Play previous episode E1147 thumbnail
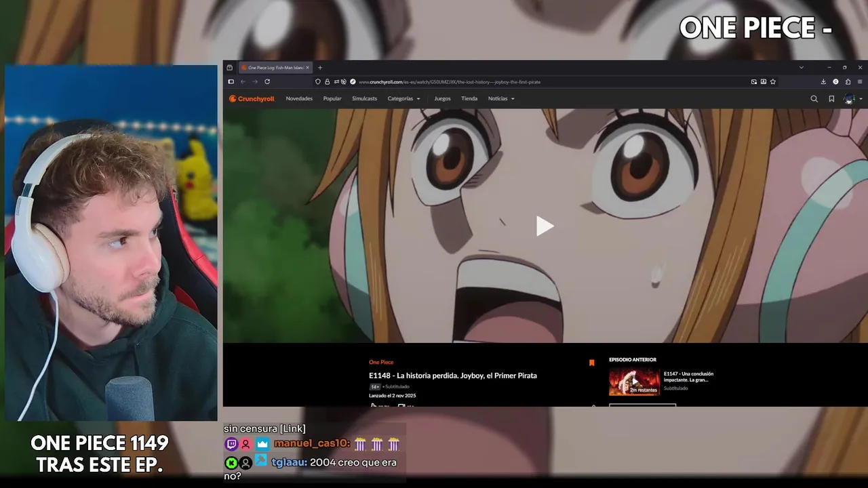This screenshot has width=868, height=488. 634,382
